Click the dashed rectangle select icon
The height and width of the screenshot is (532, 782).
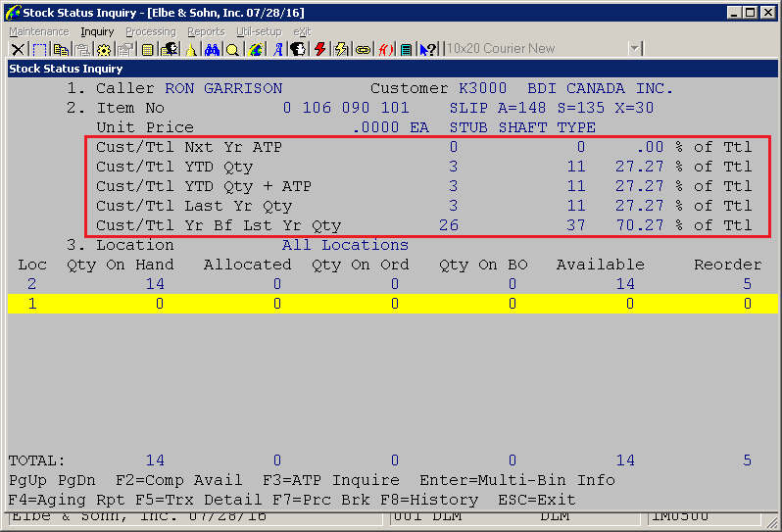point(39,49)
